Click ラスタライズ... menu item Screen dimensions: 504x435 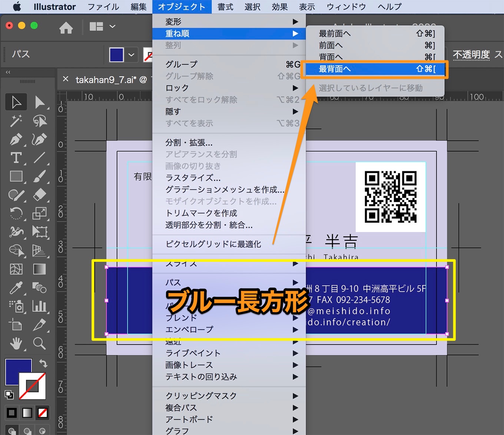229,178
